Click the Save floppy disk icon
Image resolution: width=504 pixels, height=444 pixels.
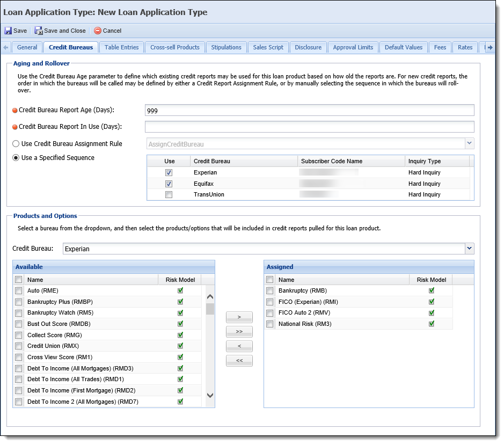[x=8, y=31]
